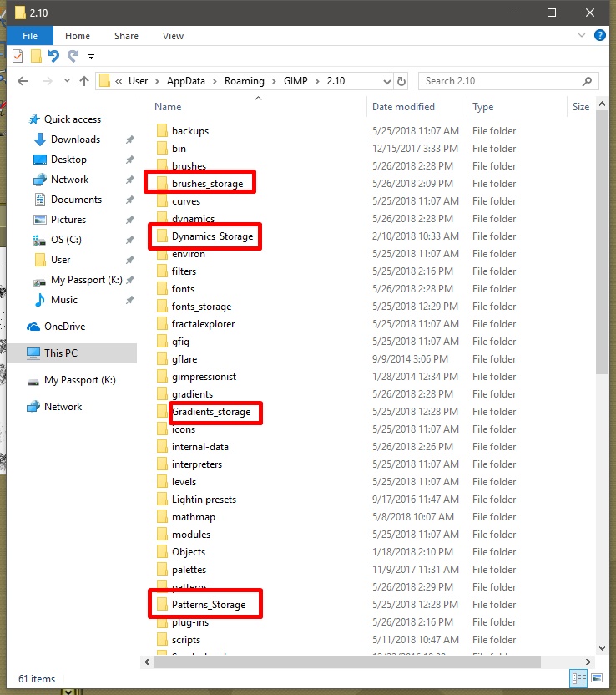Open the File ribbon tab
The height and width of the screenshot is (695, 616).
30,36
